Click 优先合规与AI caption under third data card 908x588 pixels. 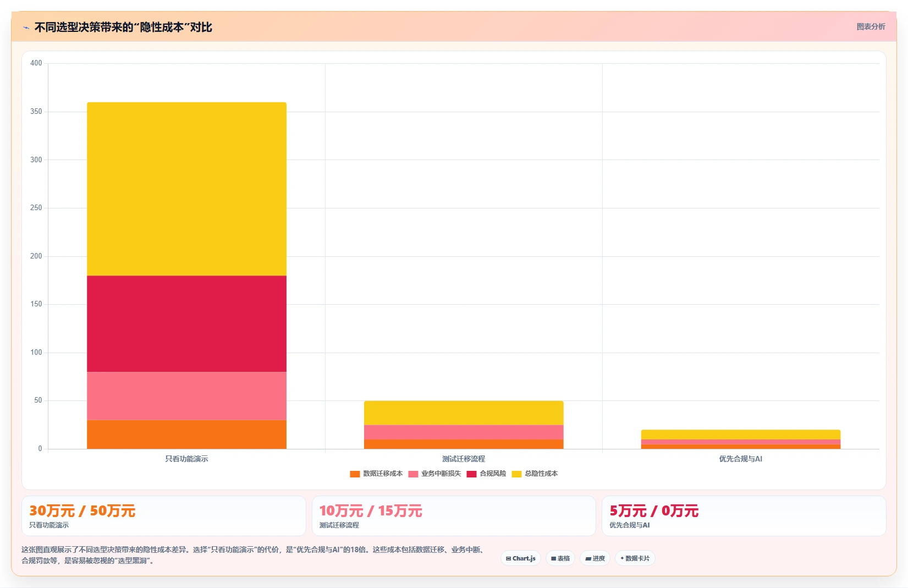pos(630,525)
